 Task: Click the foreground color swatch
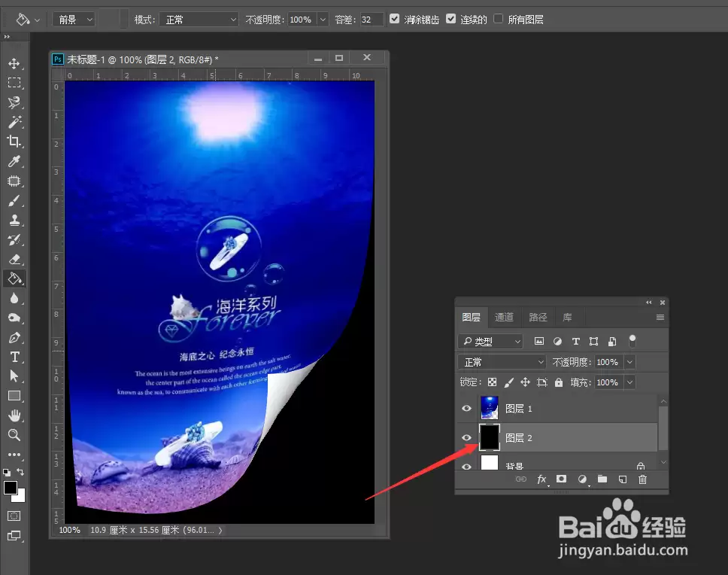[11, 488]
